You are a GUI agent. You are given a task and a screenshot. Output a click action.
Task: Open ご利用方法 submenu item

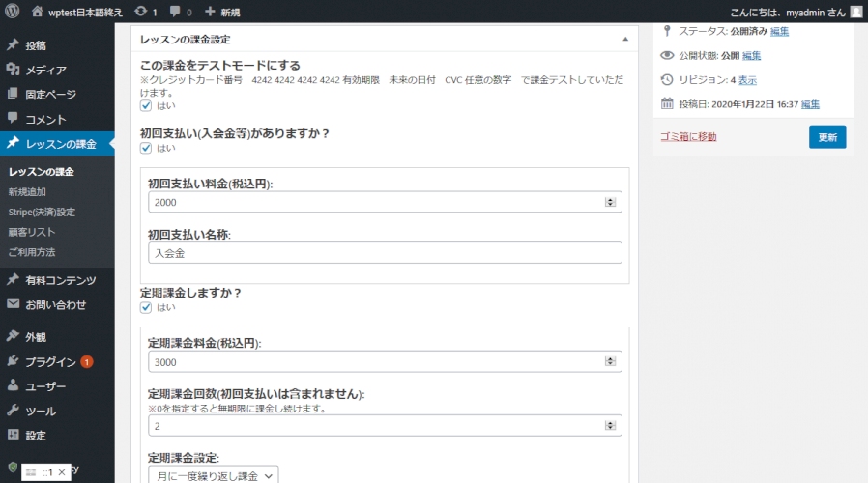32,252
